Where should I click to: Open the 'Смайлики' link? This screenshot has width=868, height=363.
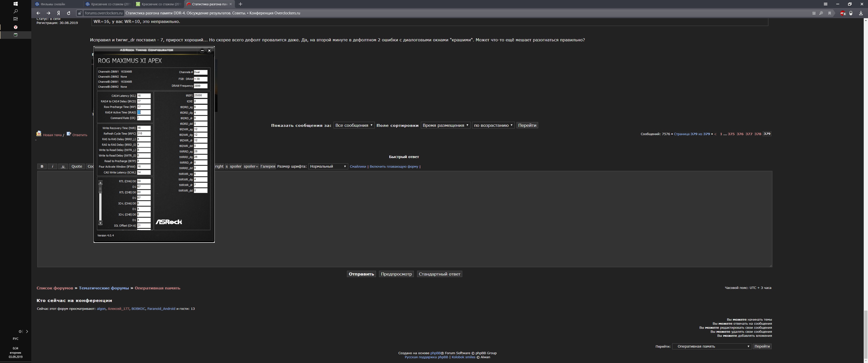pos(358,166)
